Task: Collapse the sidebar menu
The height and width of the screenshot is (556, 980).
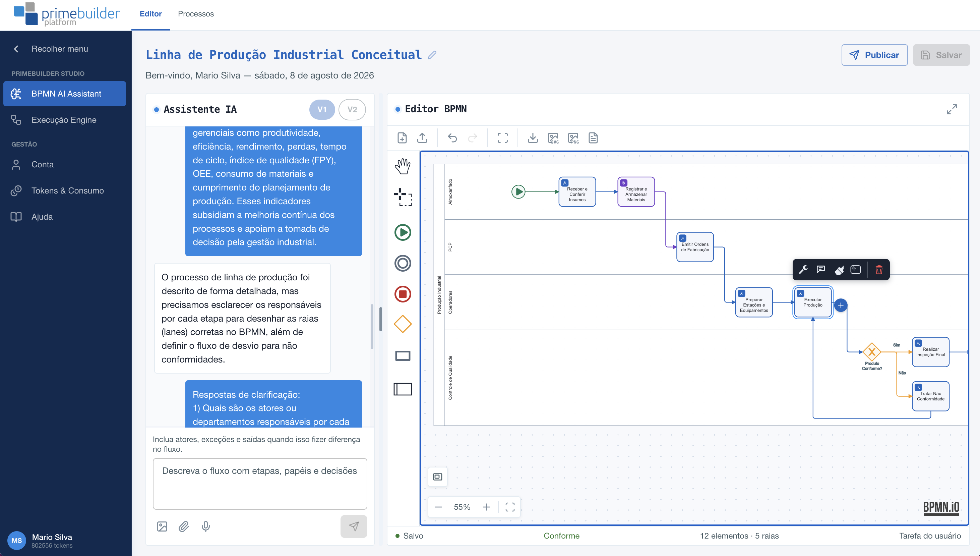Action: point(59,49)
